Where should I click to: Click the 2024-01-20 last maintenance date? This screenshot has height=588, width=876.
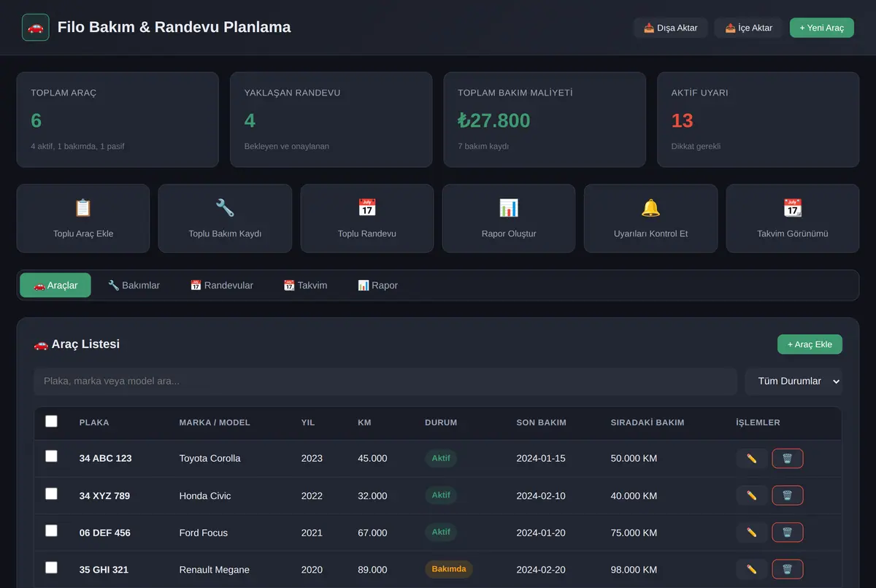(x=541, y=533)
